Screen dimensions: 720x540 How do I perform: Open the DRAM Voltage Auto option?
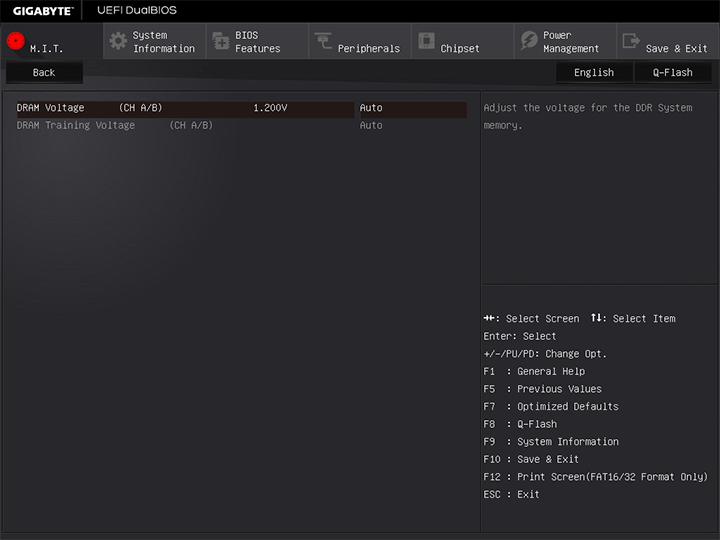coord(371,108)
